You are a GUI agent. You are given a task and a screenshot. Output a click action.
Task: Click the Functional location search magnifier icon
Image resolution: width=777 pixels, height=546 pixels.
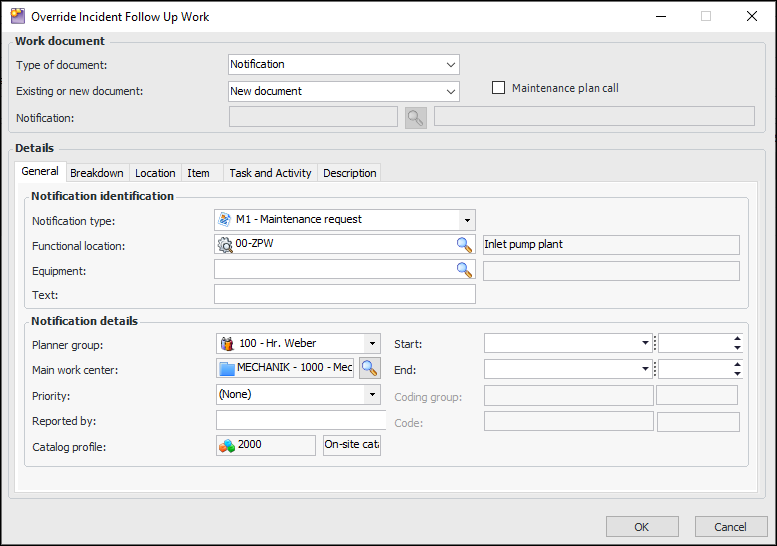click(x=464, y=244)
